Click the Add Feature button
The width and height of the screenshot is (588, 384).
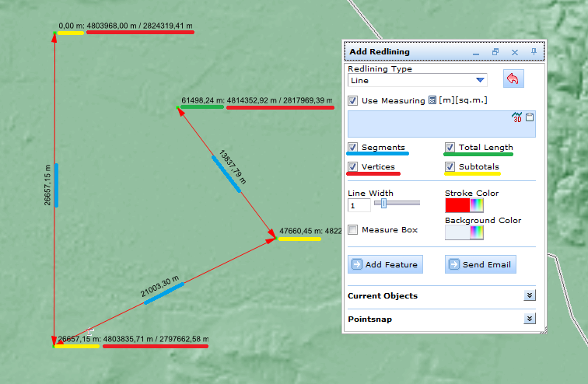coord(385,264)
